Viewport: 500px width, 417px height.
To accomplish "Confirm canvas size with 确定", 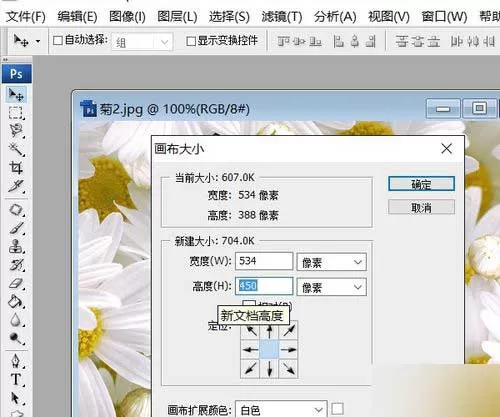I will pos(421,184).
